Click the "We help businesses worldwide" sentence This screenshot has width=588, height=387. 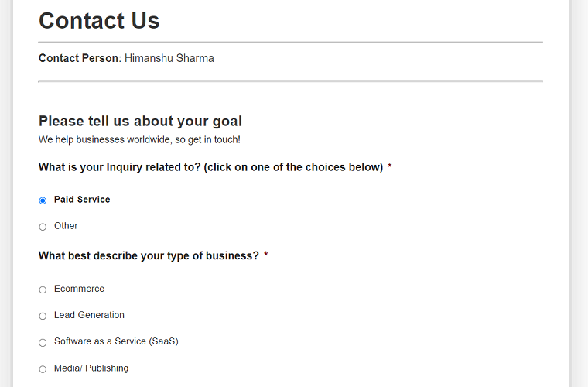coord(139,140)
